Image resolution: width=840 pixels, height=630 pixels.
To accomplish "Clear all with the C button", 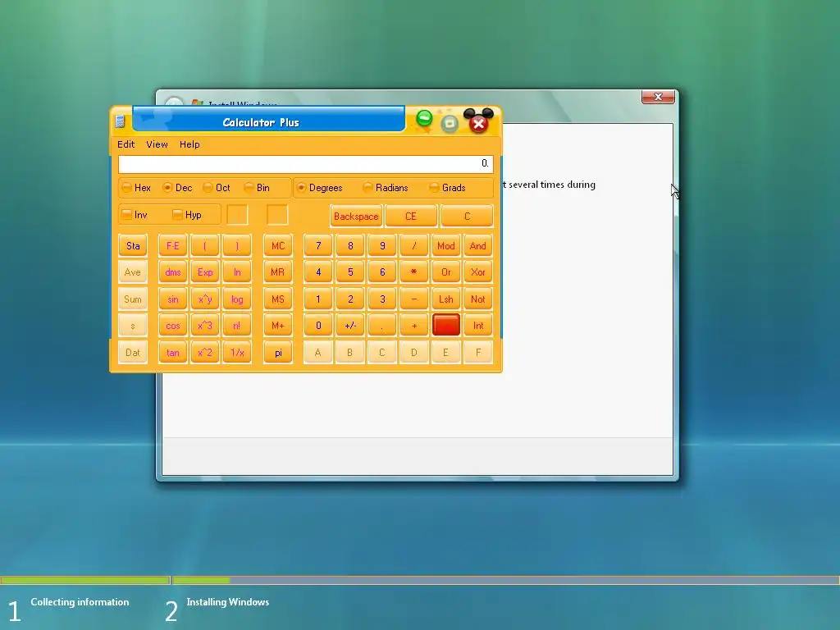I will point(467,217).
